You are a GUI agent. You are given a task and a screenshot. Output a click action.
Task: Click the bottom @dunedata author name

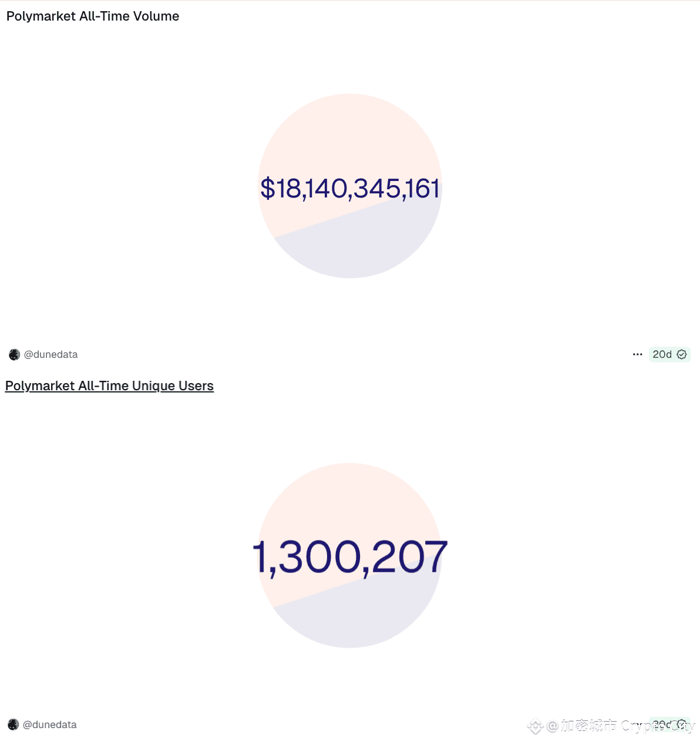pos(49,725)
